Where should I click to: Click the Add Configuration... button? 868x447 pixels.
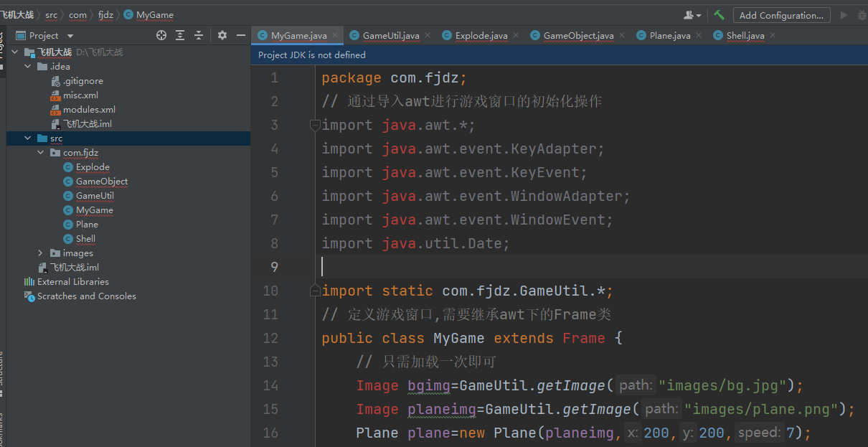click(781, 15)
